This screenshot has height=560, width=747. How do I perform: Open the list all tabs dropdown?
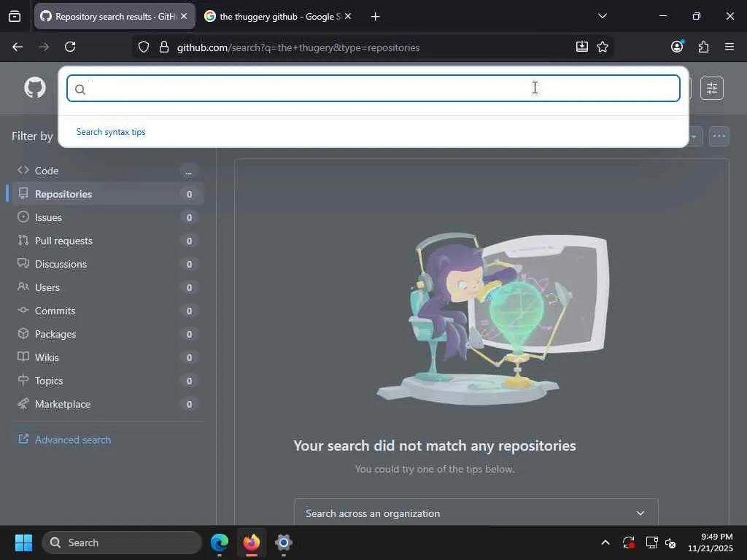tap(602, 16)
